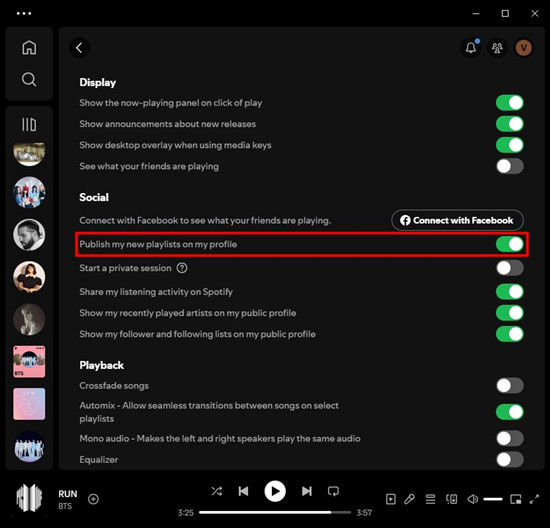Click Connect with Facebook button
The height and width of the screenshot is (528, 550).
(457, 220)
